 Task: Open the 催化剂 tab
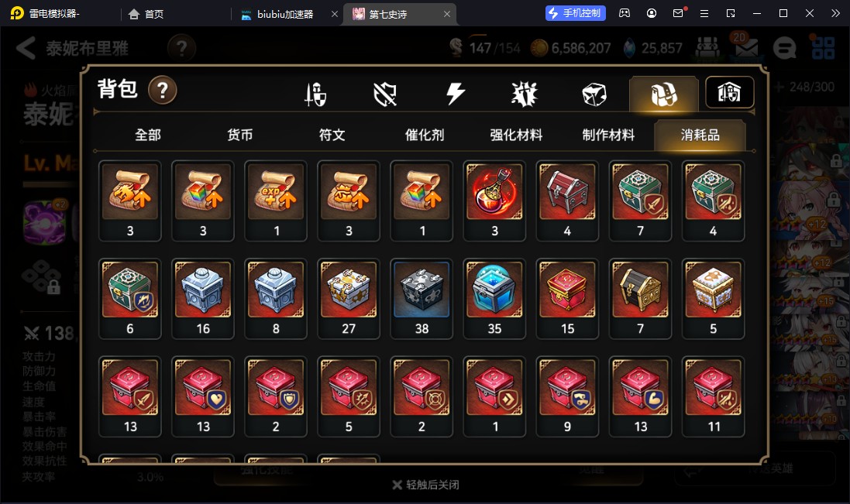[x=425, y=135]
